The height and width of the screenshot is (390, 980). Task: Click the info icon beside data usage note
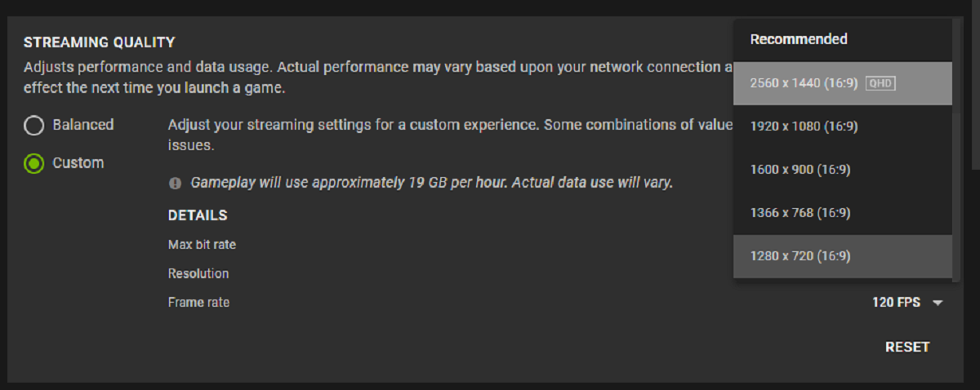point(175,184)
